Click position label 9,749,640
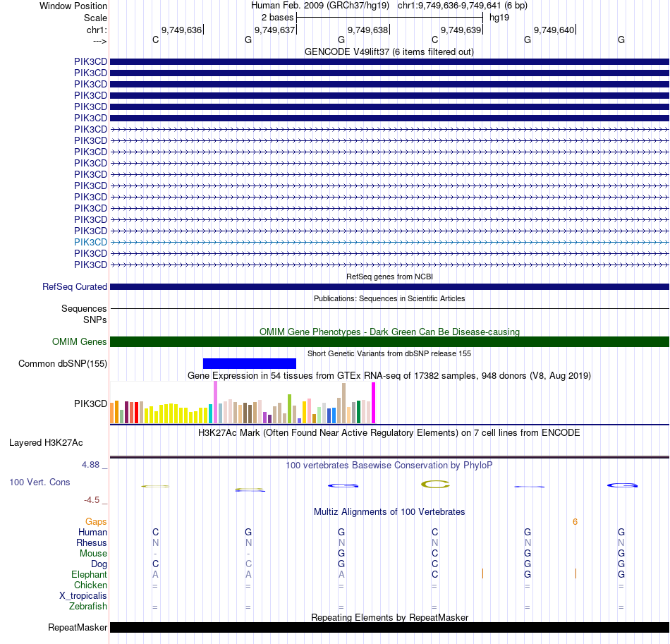670x644 pixels. click(554, 30)
